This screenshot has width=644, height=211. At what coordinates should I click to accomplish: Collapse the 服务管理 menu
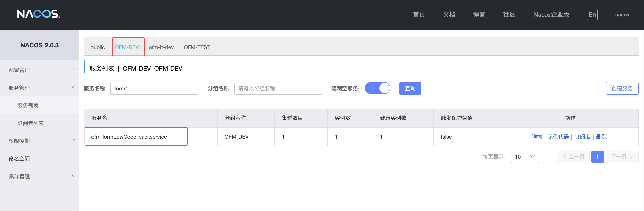pos(40,88)
